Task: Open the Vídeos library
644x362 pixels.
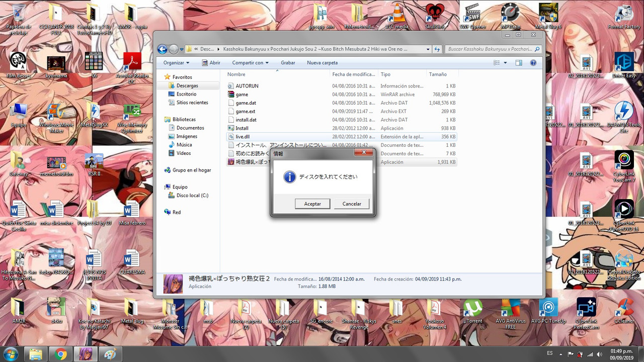Action: (x=184, y=153)
